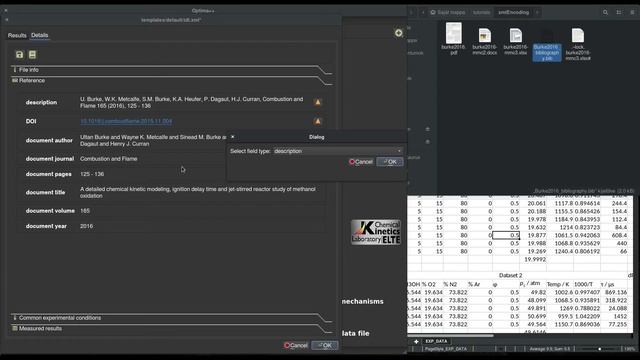Click the green plus add icon
The image size is (640, 360).
click(x=398, y=33)
